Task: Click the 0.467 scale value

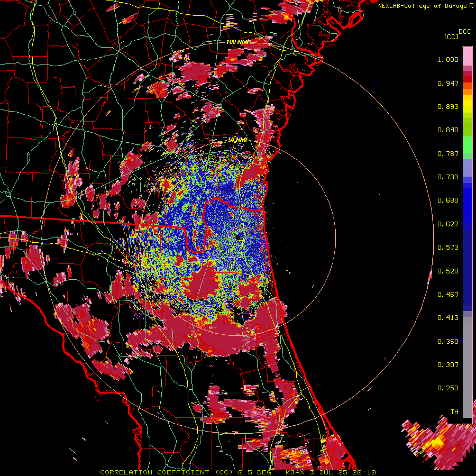Action: (x=448, y=295)
